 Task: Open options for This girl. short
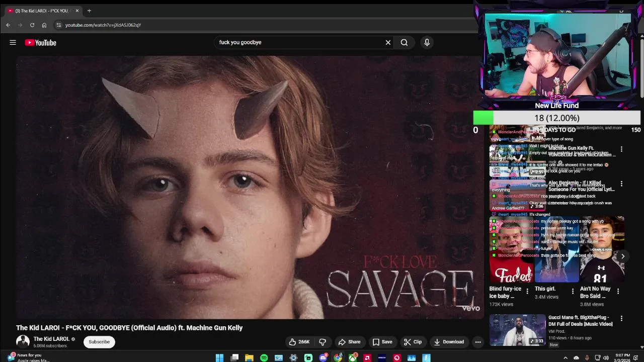(573, 291)
